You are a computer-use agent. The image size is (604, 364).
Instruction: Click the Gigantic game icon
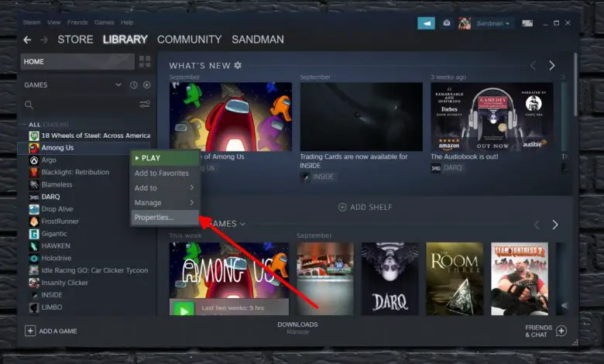[34, 234]
